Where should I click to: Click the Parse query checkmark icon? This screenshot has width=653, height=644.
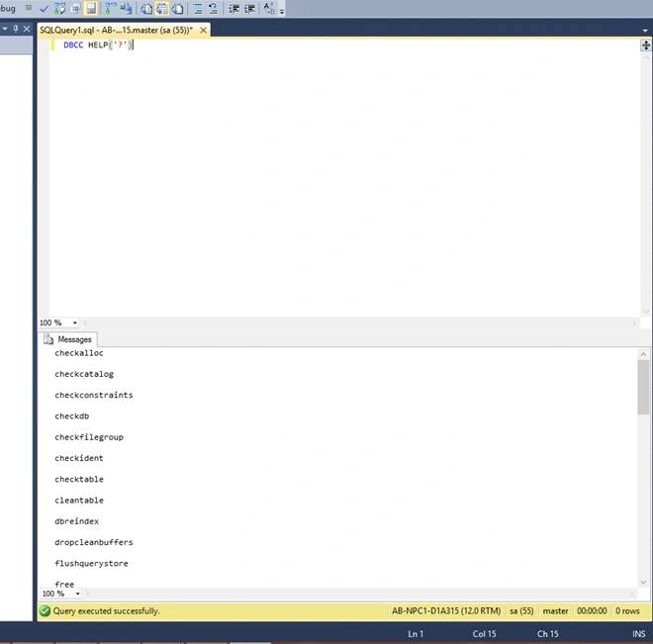click(44, 8)
